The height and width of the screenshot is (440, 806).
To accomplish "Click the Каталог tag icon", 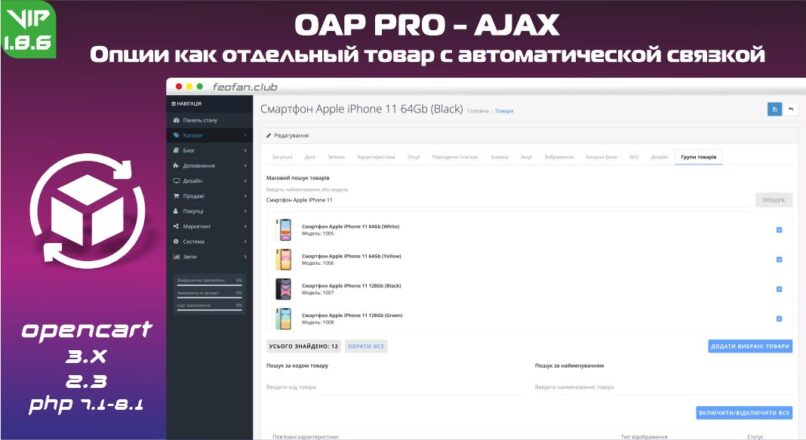I will click(176, 135).
